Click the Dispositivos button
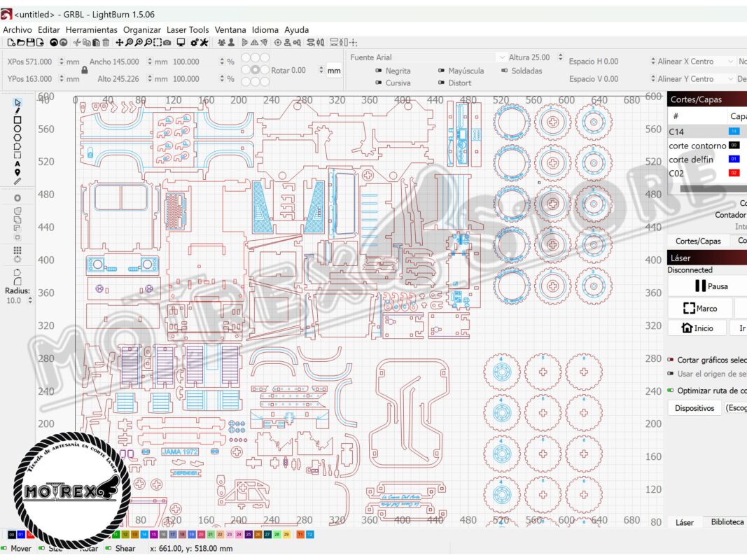747x560 pixels. (x=694, y=407)
